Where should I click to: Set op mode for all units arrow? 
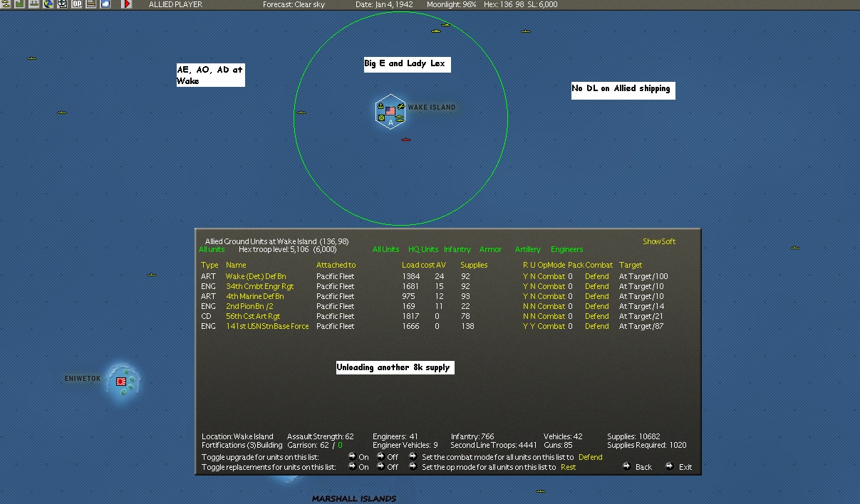pos(413,467)
